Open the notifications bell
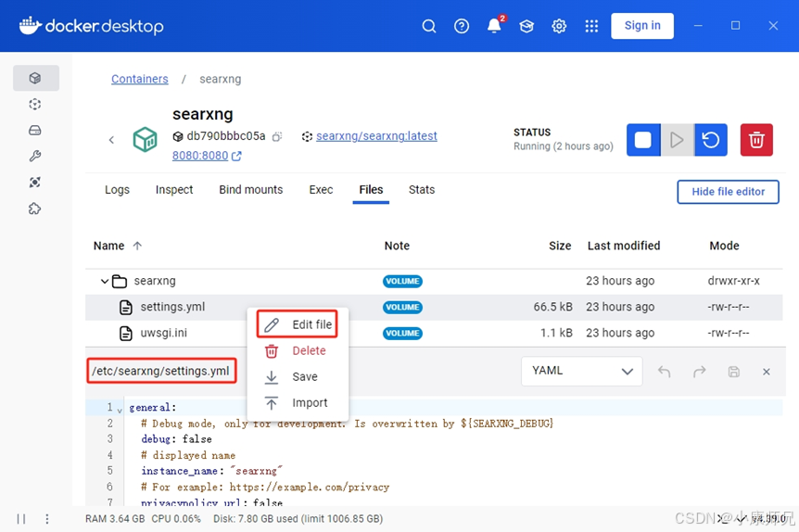This screenshot has width=799, height=532. (494, 26)
